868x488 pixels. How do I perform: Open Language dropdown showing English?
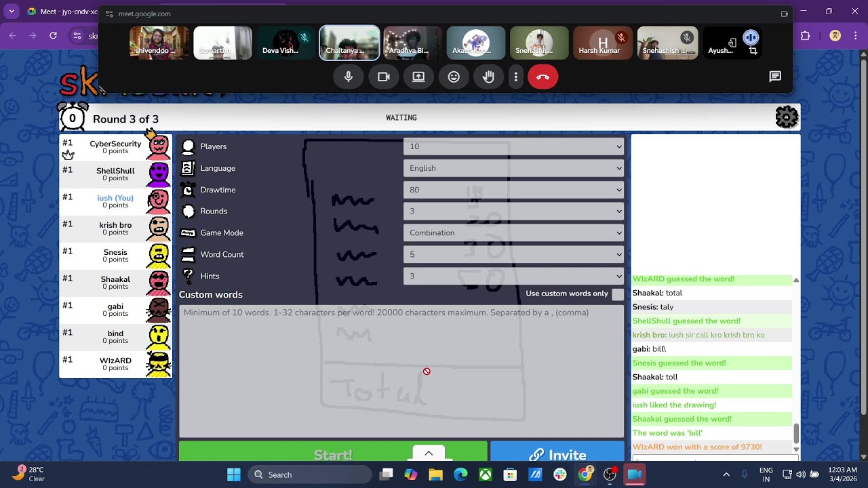pyautogui.click(x=513, y=168)
